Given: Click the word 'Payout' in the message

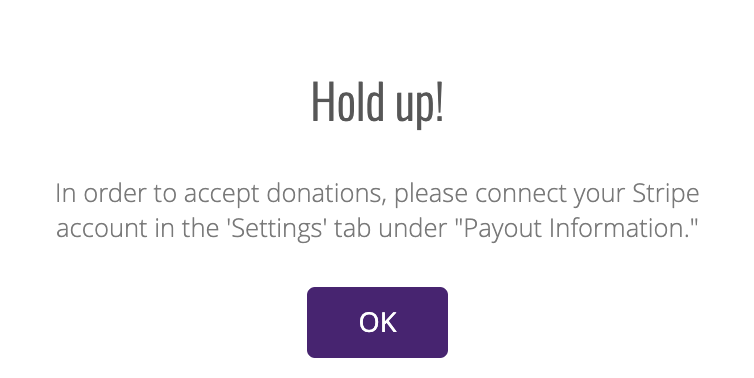Looking at the screenshot, I should (503, 230).
